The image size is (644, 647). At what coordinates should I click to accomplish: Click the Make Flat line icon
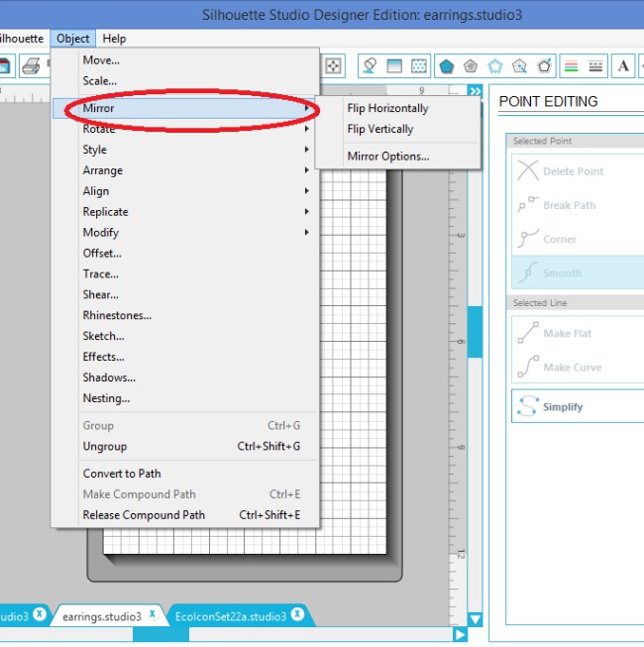(528, 333)
